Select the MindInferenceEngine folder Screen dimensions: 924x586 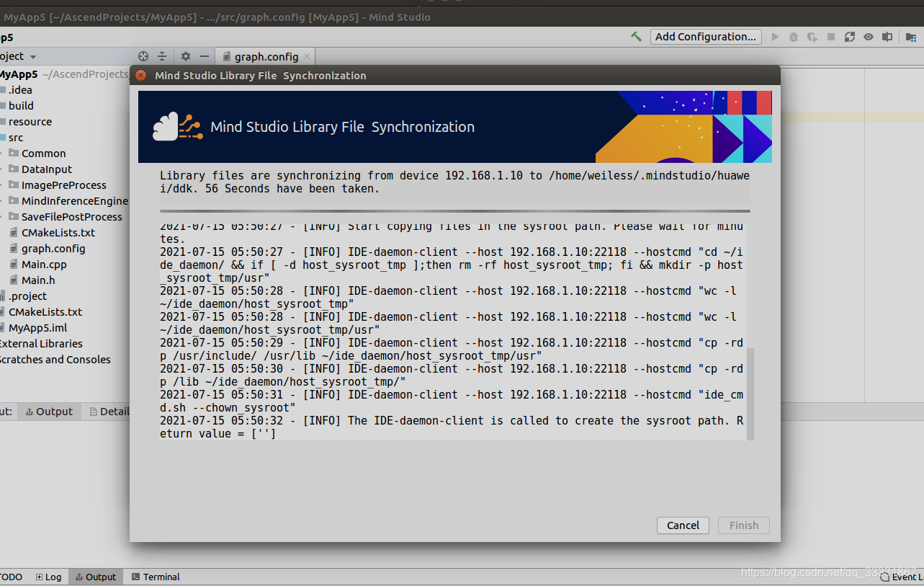[x=74, y=201]
